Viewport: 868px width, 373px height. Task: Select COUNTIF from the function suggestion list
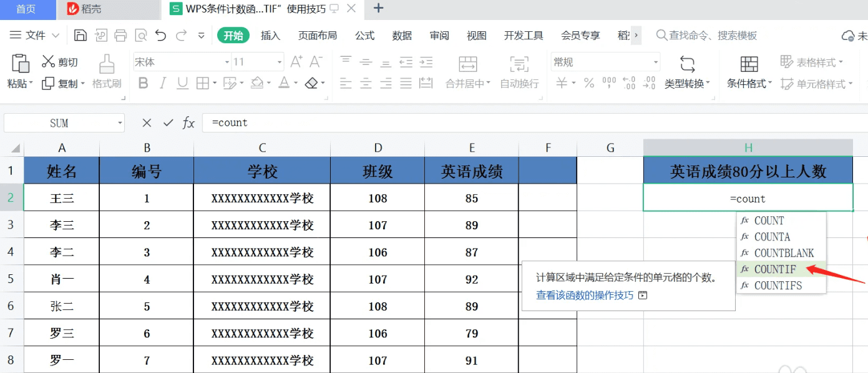point(776,269)
